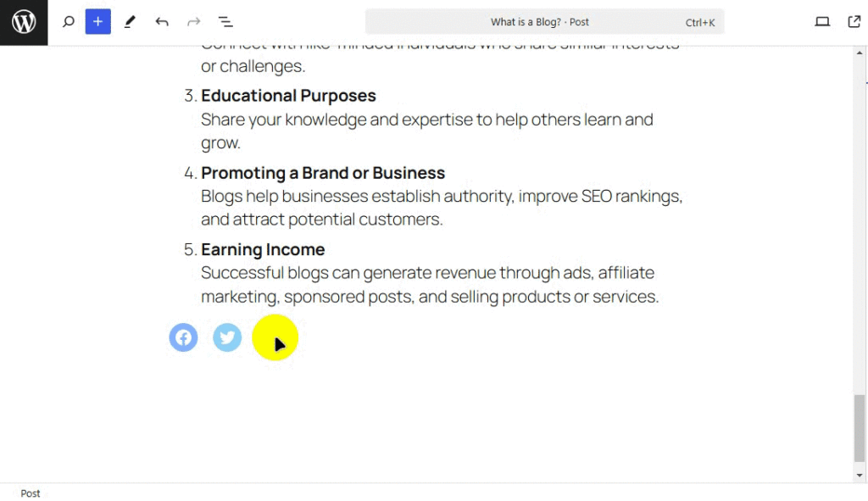Click the vertical scrollbar thumb
The height and width of the screenshot is (501, 868).
click(x=860, y=427)
